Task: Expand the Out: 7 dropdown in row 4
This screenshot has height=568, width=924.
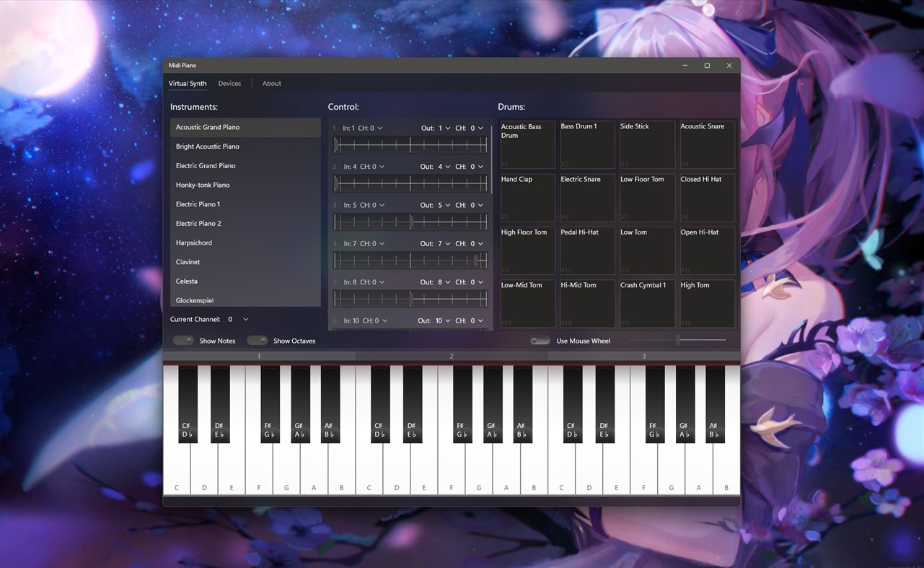Action: click(444, 244)
